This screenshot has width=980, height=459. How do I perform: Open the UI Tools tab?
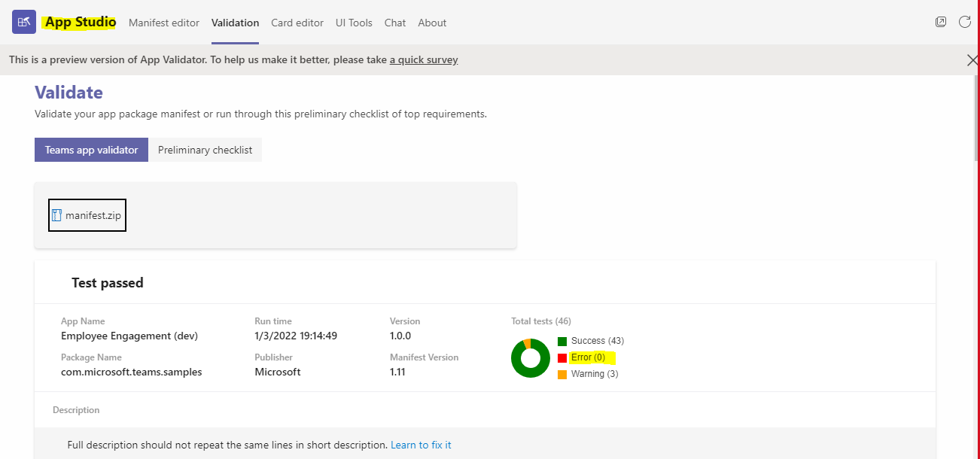point(354,23)
